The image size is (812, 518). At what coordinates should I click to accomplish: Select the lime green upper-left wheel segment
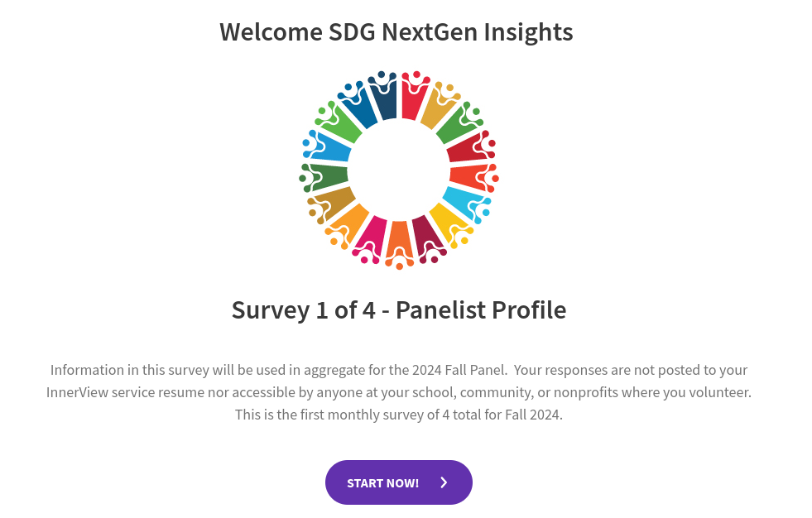point(342,125)
